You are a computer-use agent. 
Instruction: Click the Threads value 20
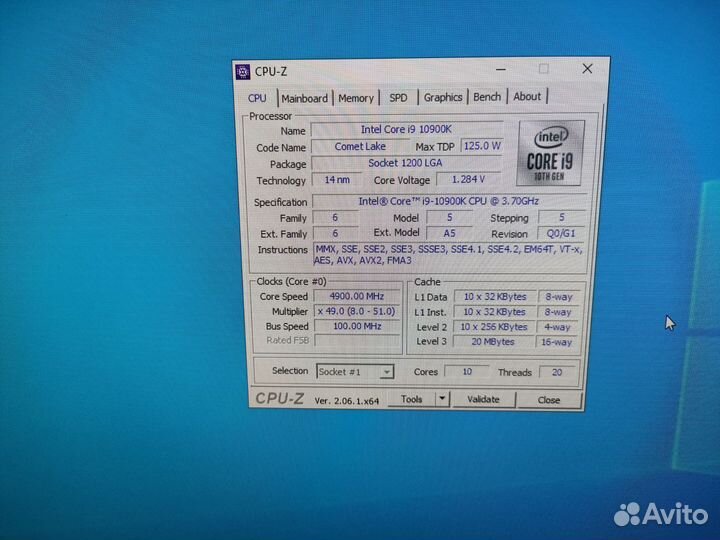[557, 372]
